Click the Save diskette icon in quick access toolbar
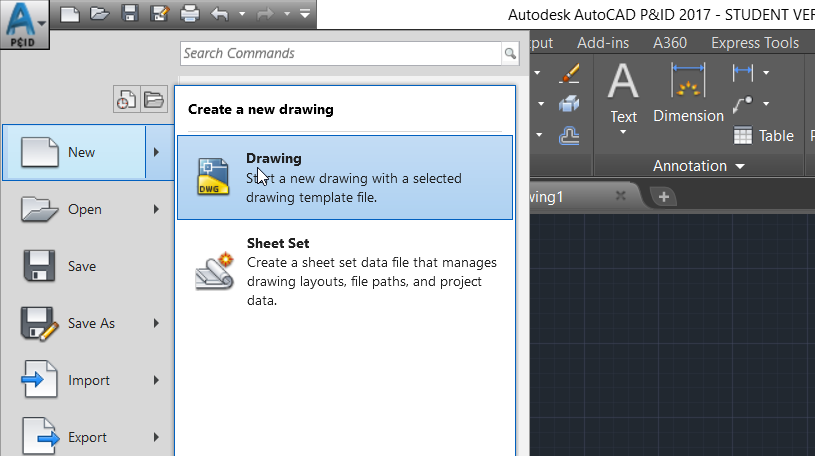This screenshot has height=456, width=815. 130,14
